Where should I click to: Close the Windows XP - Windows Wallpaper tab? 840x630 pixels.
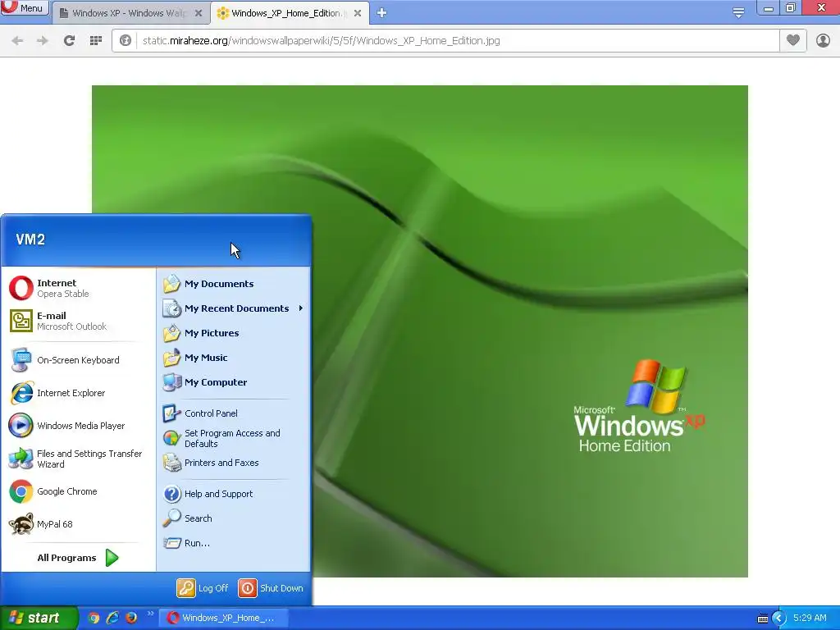199,13
